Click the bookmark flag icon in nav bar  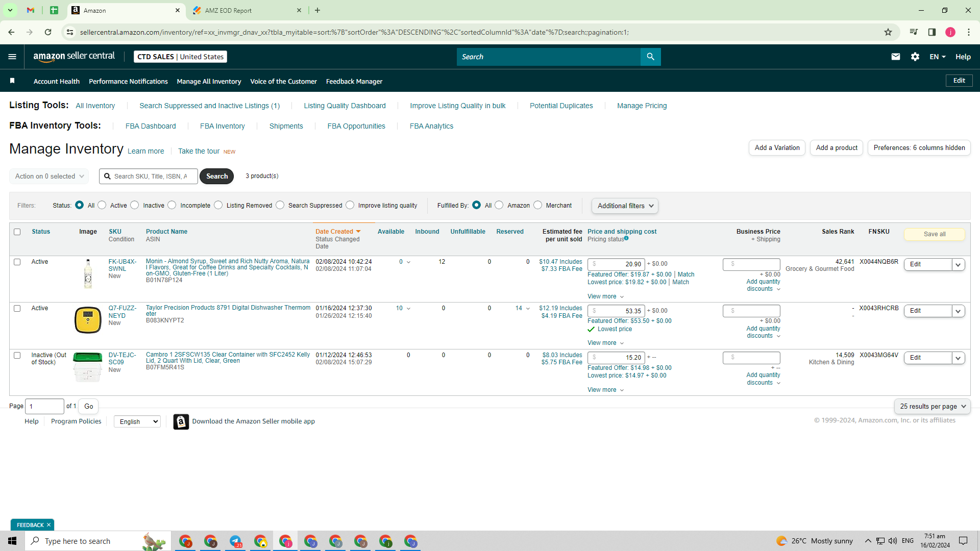coord(12,81)
